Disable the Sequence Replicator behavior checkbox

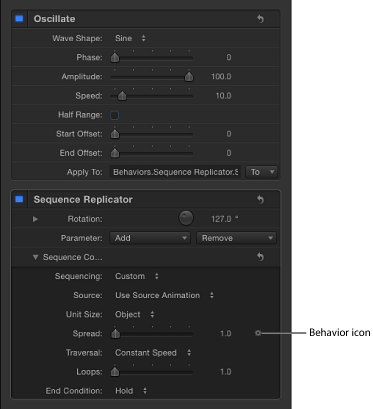point(19,199)
